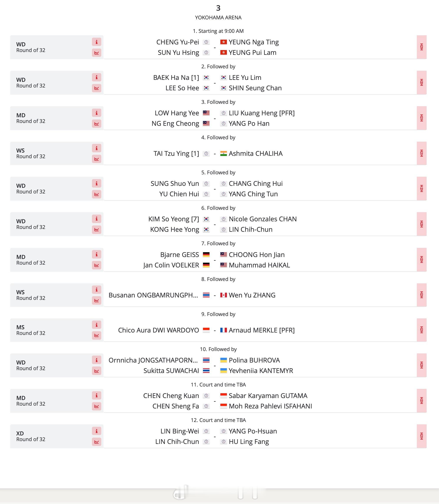Click player name Nicole Gonzales CHAN
Viewport: 439px width, 504px height.
click(x=263, y=219)
